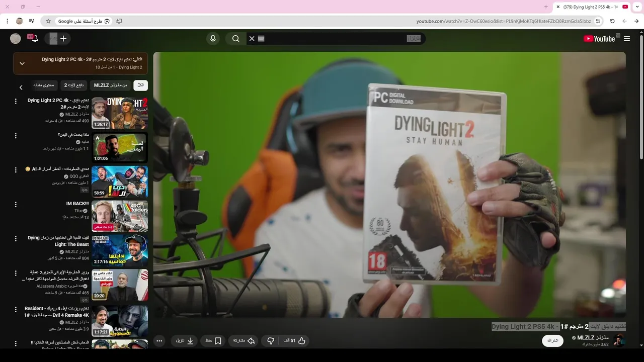Show more filter chips with the arrow
Image resolution: width=644 pixels, height=362 pixels.
[x=21, y=87]
